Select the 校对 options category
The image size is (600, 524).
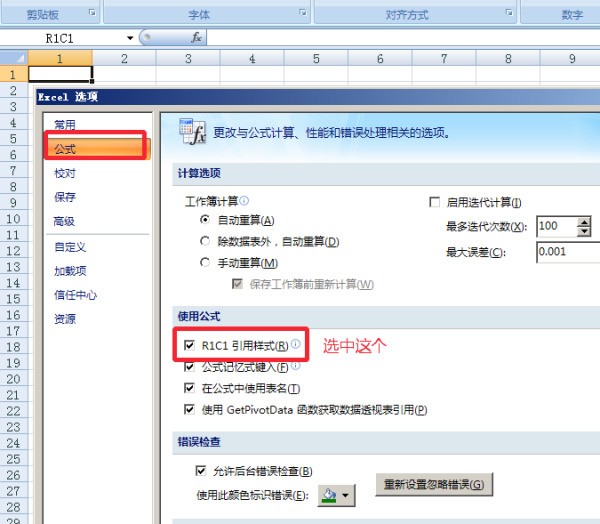(65, 173)
